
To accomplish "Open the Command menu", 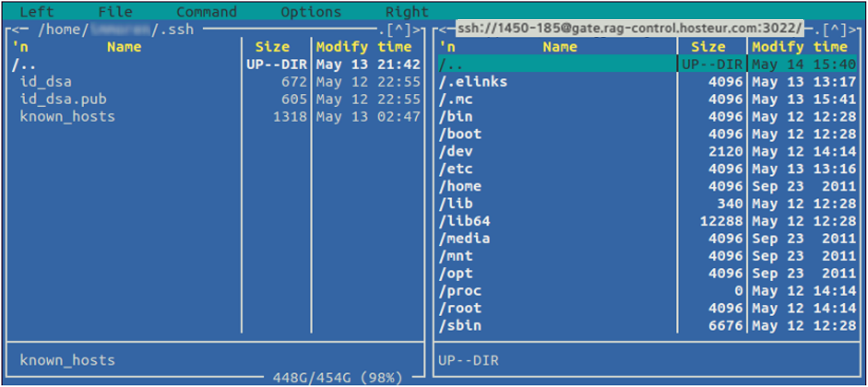I will (206, 11).
